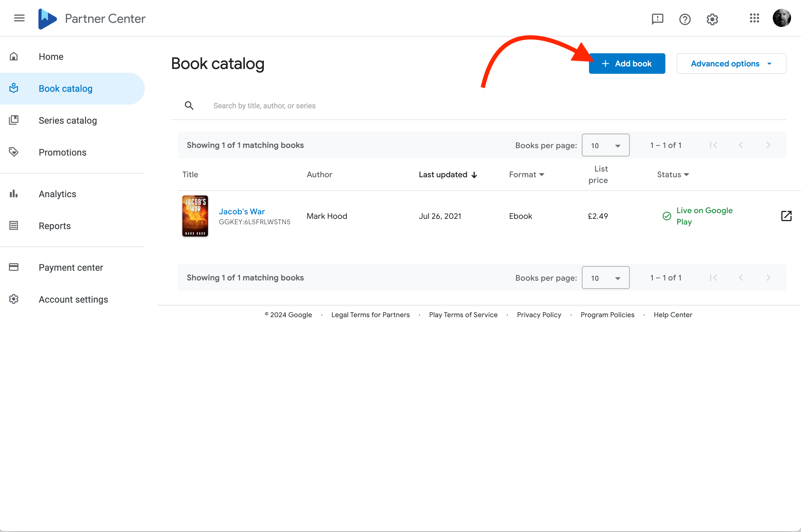Click the profile avatar picture
Screen dimensions: 801x532
click(x=781, y=18)
